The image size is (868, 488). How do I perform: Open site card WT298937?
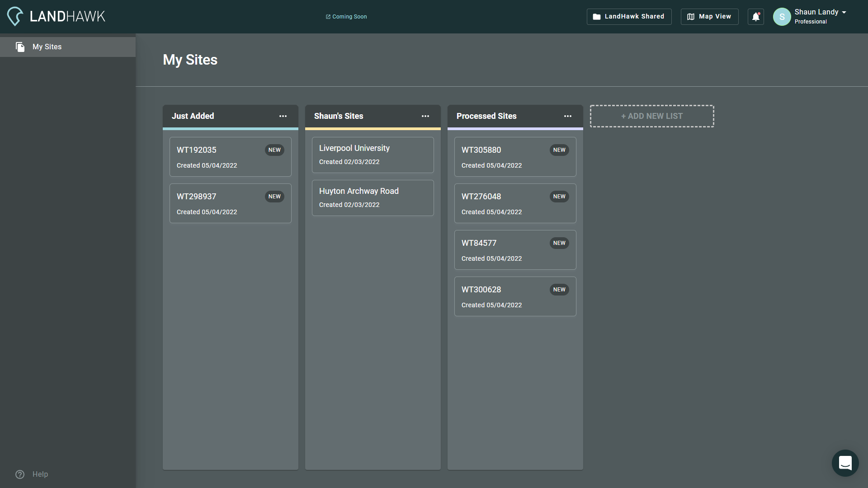pos(231,203)
